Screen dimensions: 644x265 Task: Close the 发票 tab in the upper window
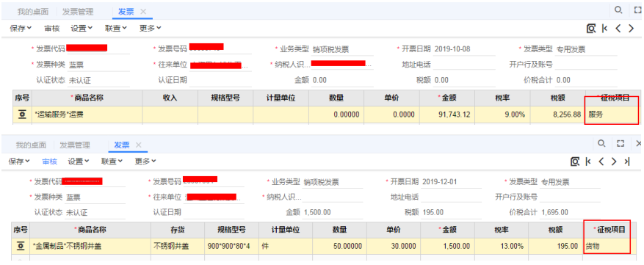[143, 12]
